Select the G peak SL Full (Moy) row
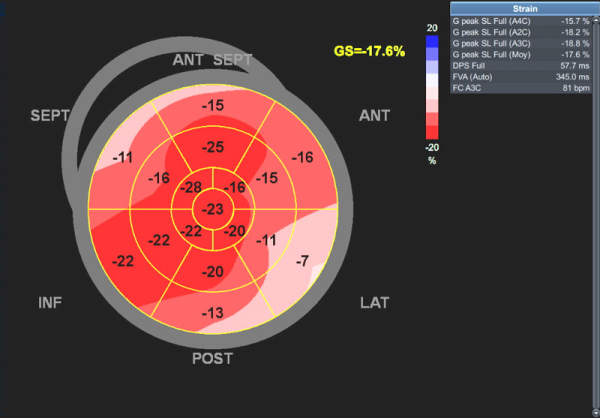The width and height of the screenshot is (600, 418). pos(523,56)
